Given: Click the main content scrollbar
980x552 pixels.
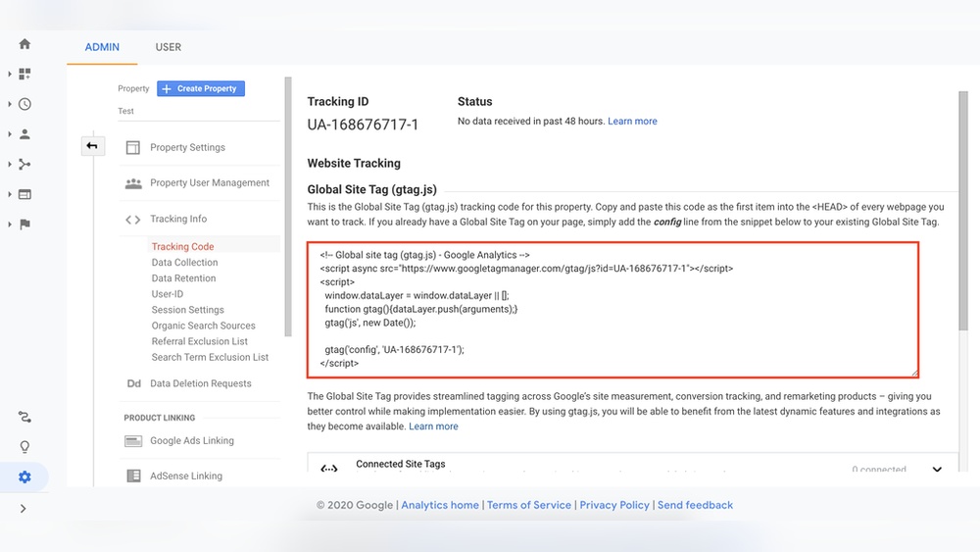Looking at the screenshot, I should point(963,211).
